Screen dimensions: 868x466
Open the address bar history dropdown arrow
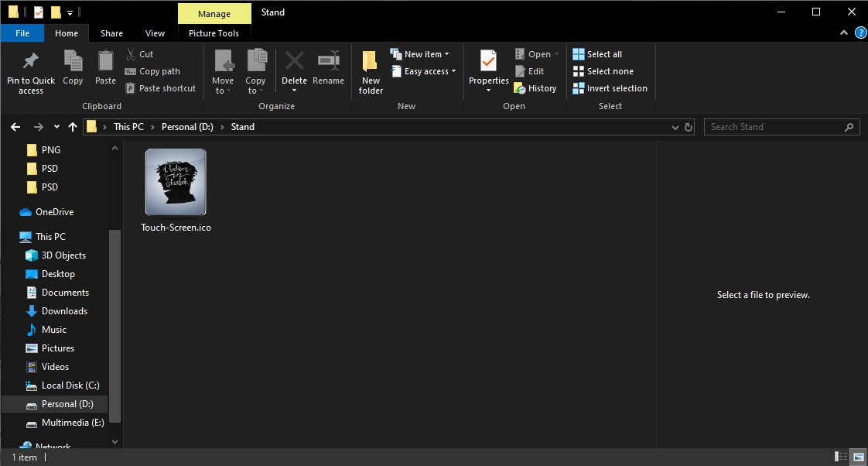click(x=675, y=126)
